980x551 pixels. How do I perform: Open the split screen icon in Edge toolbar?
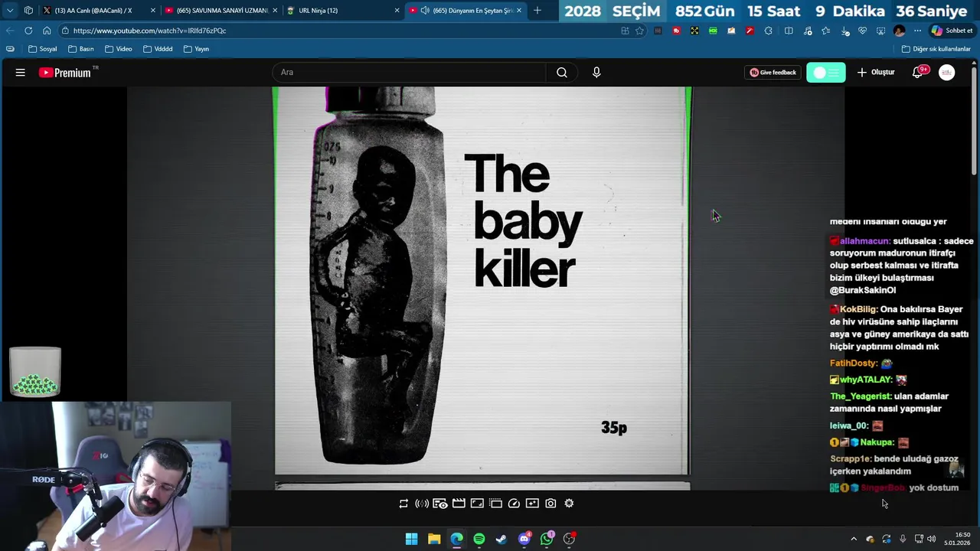coord(789,31)
